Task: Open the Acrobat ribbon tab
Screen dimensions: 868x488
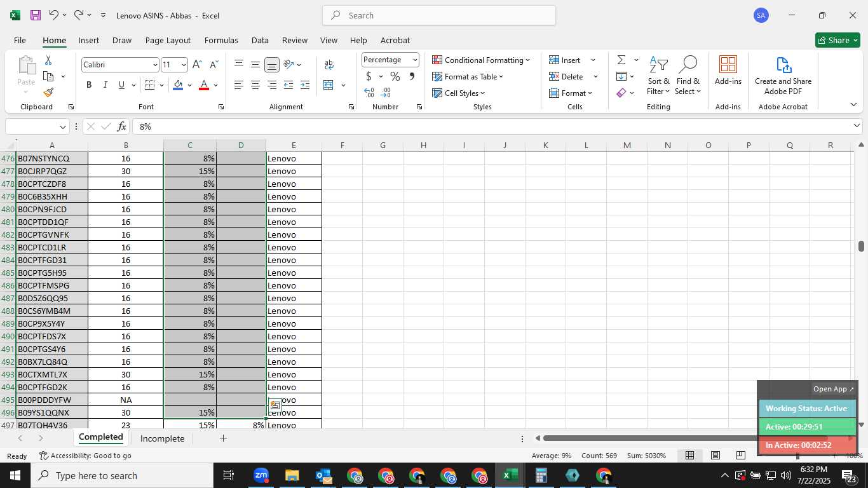Action: 395,40
